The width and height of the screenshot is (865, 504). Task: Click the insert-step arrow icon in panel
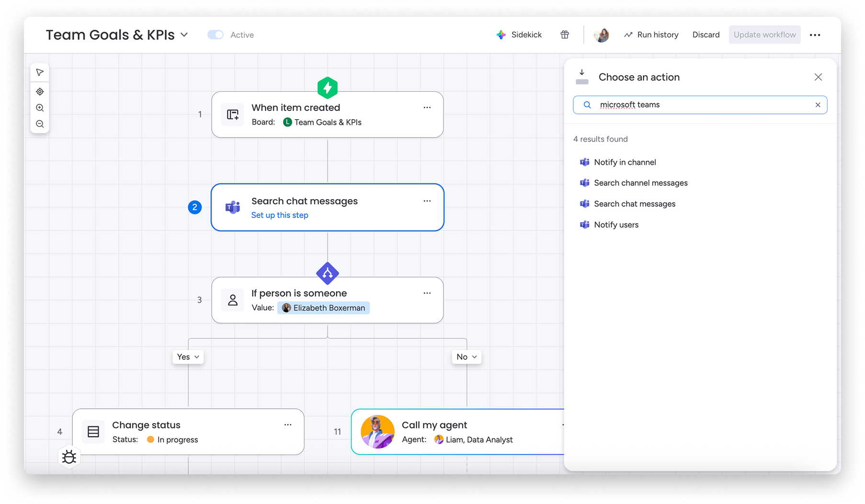pos(582,77)
